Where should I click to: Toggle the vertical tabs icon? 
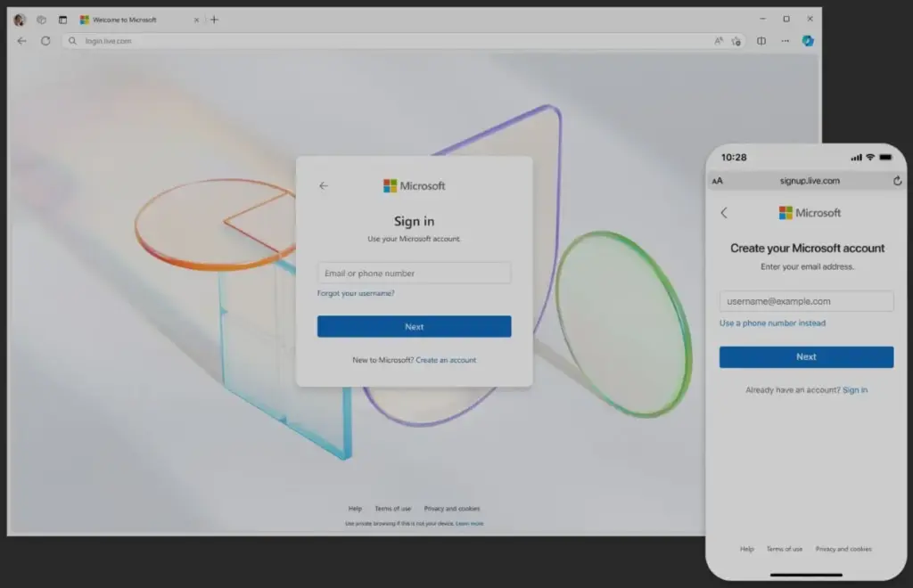coord(62,20)
